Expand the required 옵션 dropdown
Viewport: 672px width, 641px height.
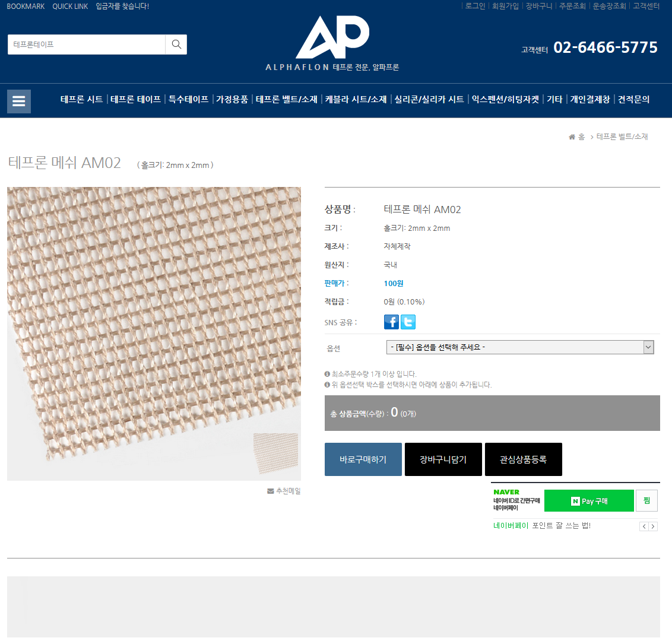click(x=519, y=347)
